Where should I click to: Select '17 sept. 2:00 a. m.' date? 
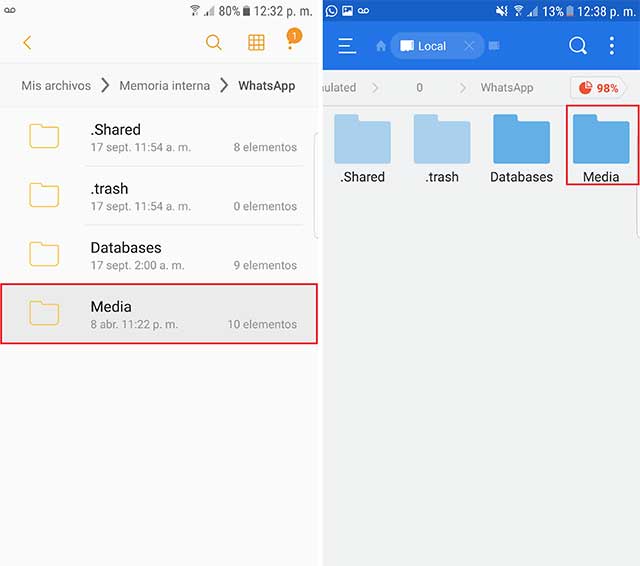[x=138, y=265]
